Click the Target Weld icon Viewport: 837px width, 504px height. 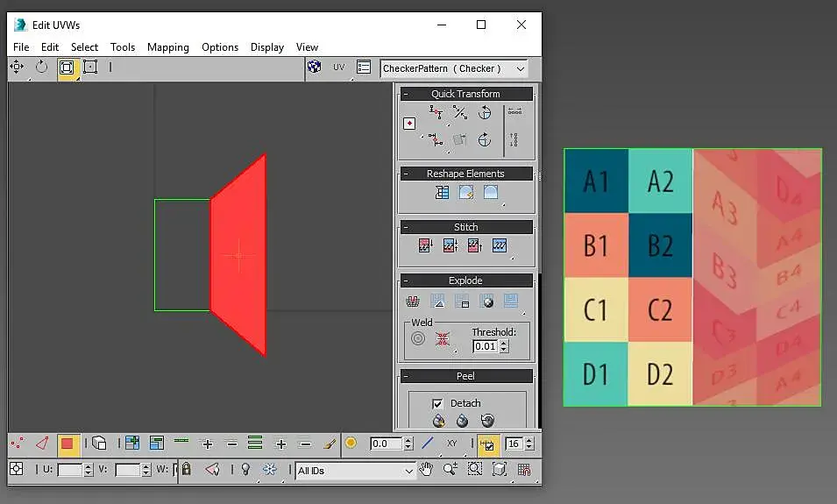pyautogui.click(x=418, y=338)
